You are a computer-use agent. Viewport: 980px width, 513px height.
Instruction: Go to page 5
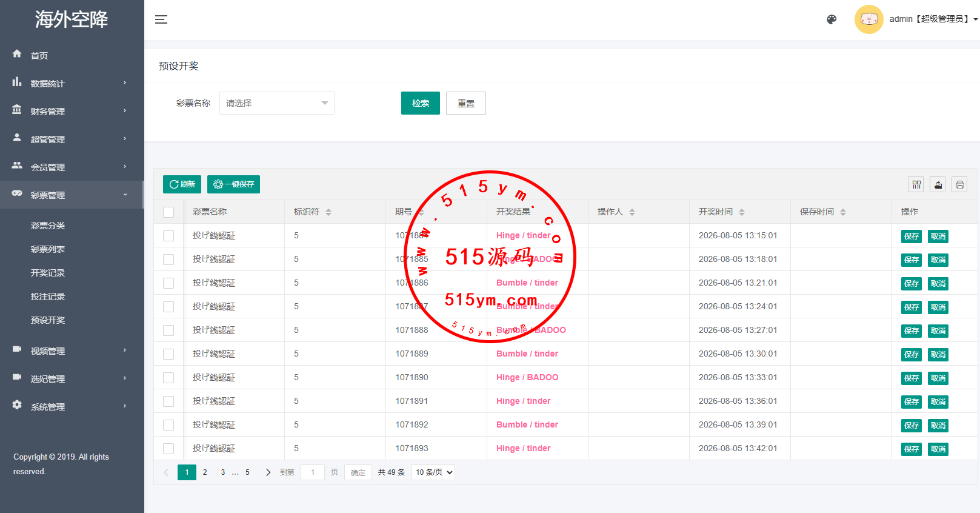point(247,472)
